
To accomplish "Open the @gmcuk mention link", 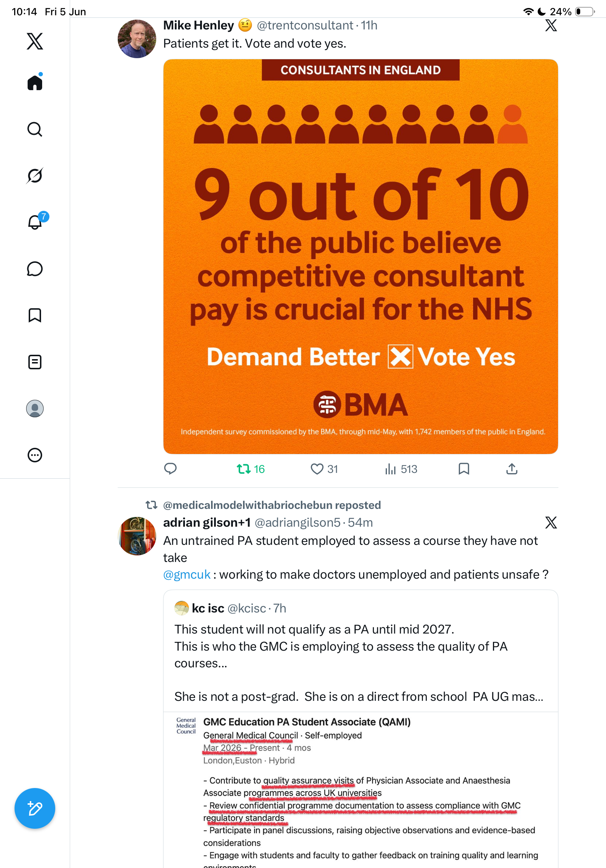I will [187, 574].
